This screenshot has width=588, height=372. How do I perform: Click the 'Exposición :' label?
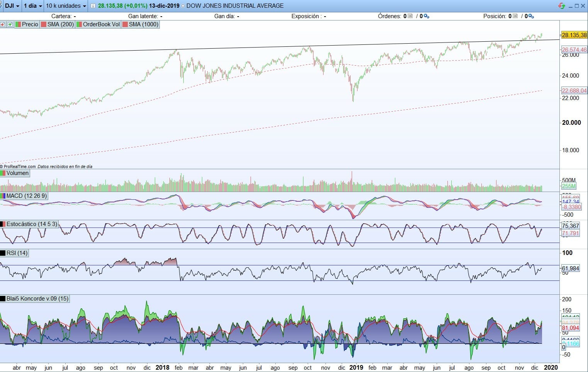(306, 16)
